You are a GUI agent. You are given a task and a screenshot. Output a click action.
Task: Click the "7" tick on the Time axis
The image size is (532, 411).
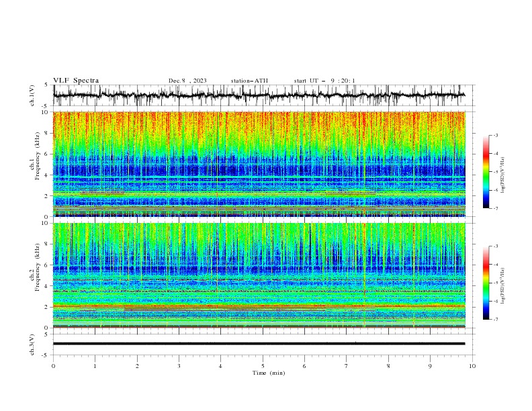pyautogui.click(x=347, y=366)
